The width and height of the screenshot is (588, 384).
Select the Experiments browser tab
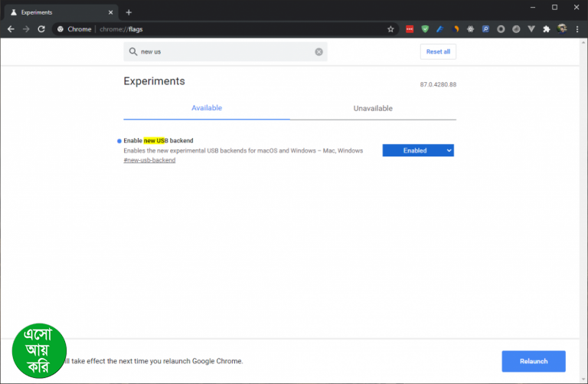(x=61, y=12)
